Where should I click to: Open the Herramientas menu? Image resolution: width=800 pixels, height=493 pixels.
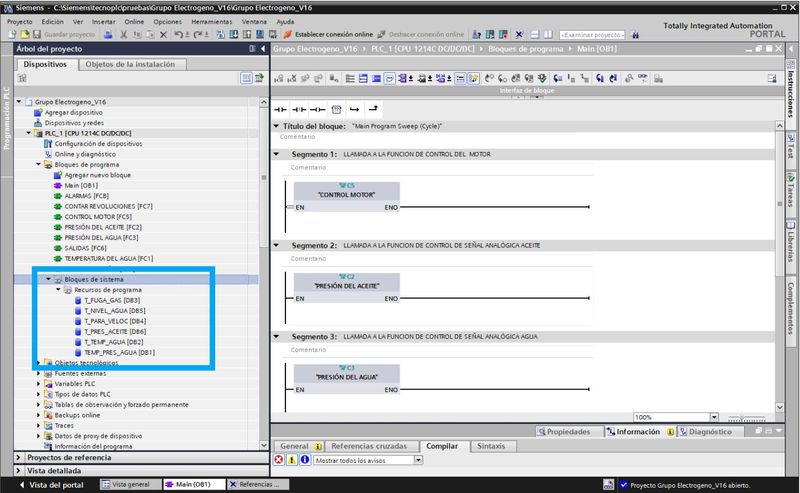212,22
